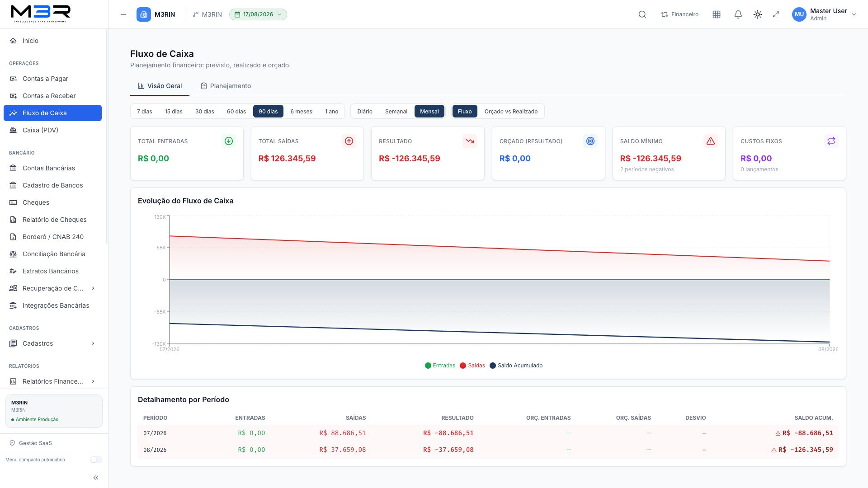Screen dimensions: 868x488
Task: Click the Financeiro module switch button
Action: (679, 14)
